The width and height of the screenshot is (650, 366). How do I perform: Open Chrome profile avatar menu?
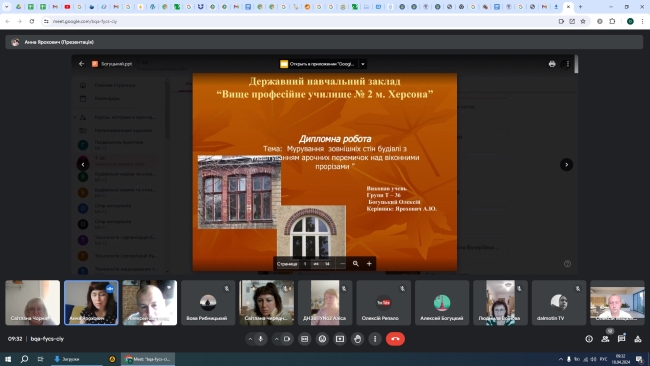pos(630,21)
